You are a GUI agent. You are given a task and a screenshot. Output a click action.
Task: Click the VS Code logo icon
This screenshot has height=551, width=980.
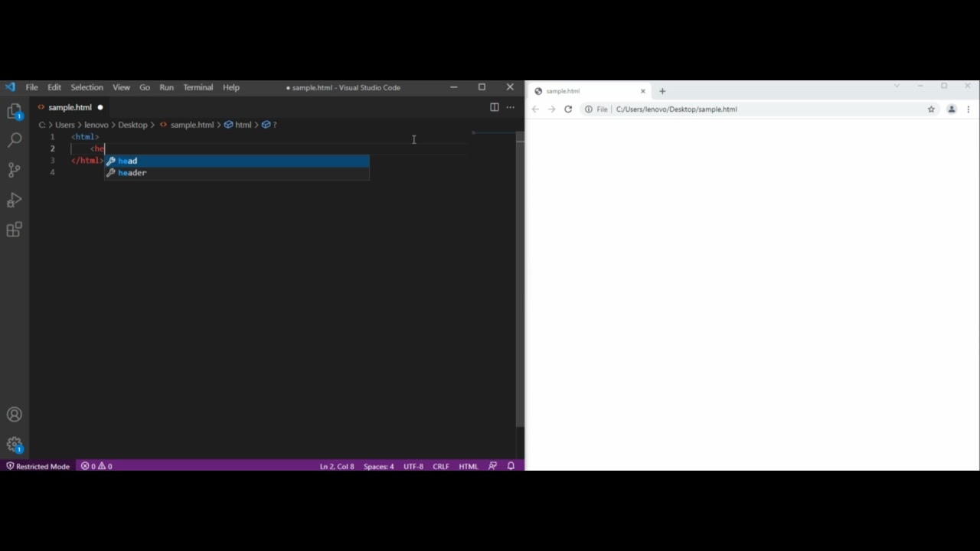tap(9, 87)
